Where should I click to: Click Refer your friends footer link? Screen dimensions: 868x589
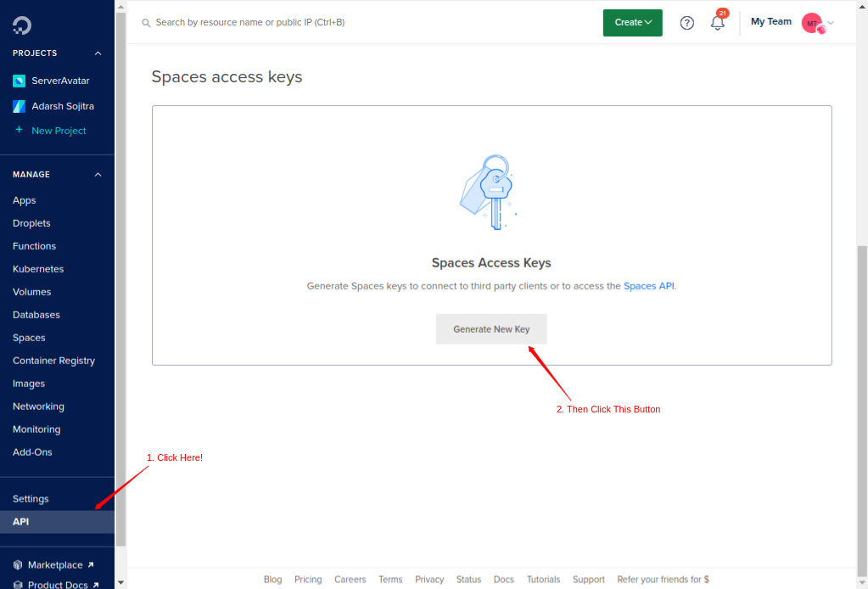click(x=664, y=580)
